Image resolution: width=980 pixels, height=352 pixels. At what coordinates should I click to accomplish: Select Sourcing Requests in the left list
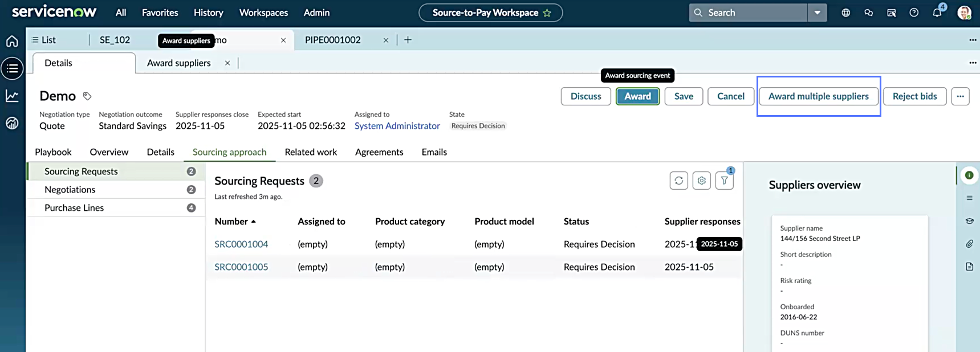117,171
